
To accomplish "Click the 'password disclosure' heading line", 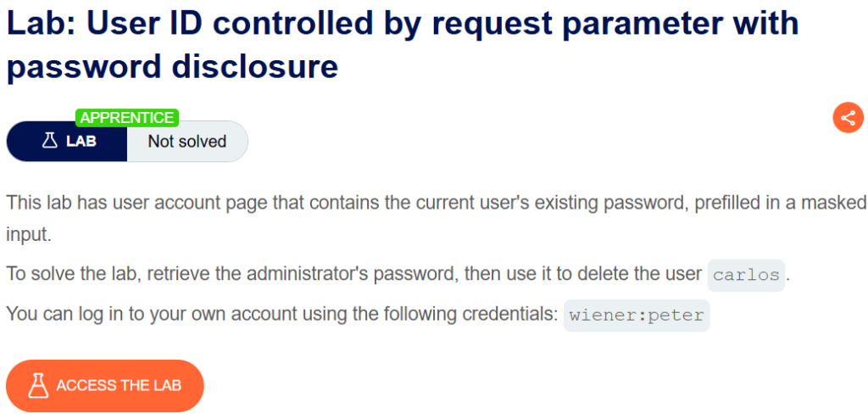I will click(172, 66).
